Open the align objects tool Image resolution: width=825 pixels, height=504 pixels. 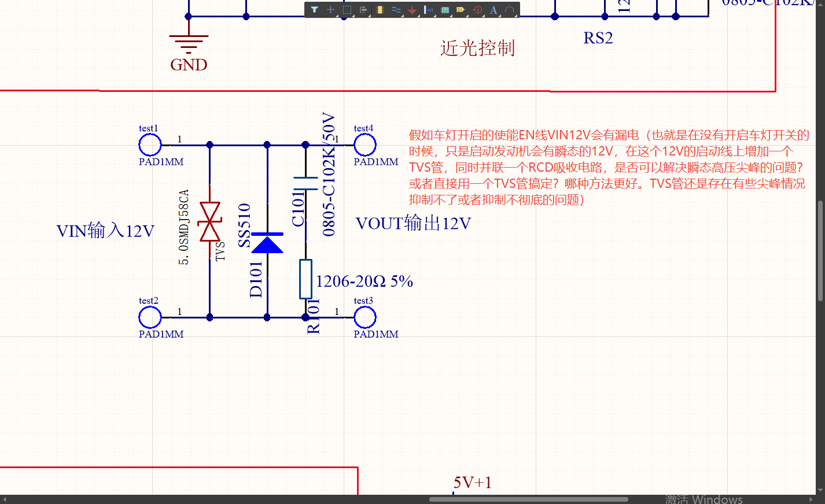pos(363,10)
